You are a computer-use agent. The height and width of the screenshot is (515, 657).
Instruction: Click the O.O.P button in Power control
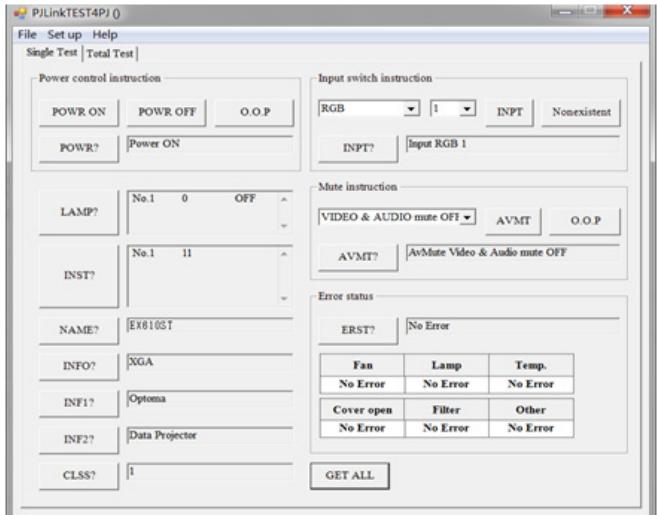[255, 112]
